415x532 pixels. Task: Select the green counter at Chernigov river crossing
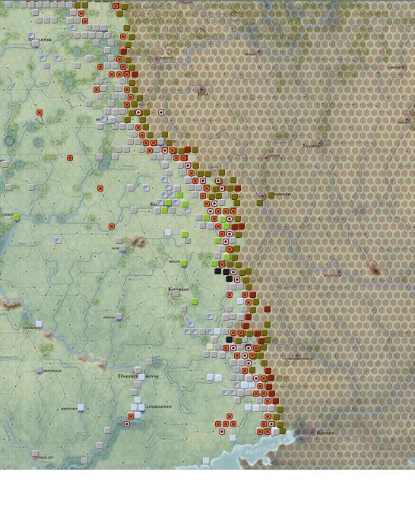(x=16, y=217)
